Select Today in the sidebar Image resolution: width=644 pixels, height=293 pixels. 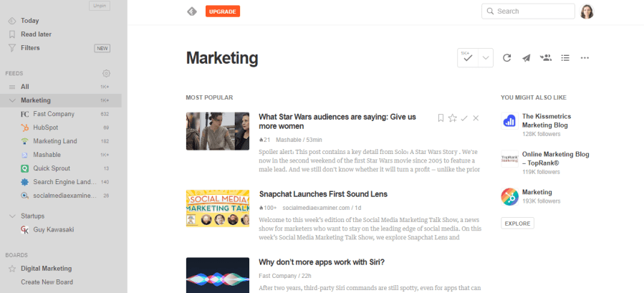(x=29, y=21)
